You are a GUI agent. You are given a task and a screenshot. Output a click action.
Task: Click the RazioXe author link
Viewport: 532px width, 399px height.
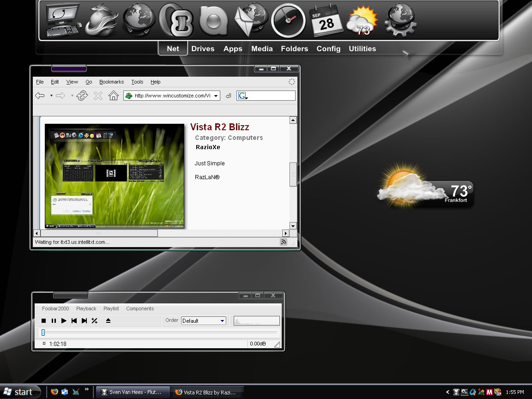tap(208, 147)
